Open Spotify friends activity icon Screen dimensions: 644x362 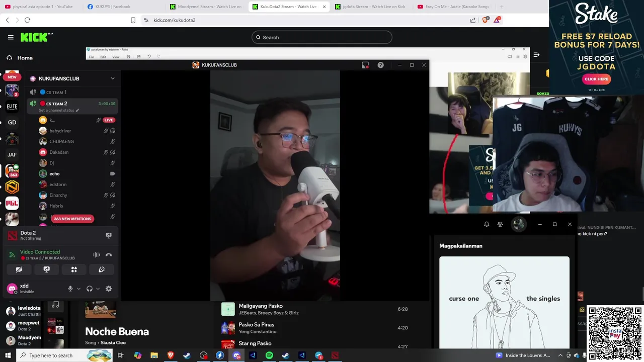point(500,224)
